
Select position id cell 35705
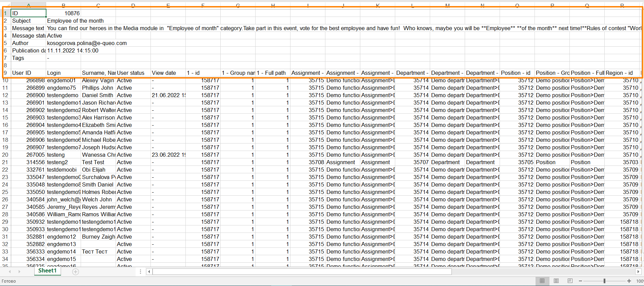coord(517,162)
